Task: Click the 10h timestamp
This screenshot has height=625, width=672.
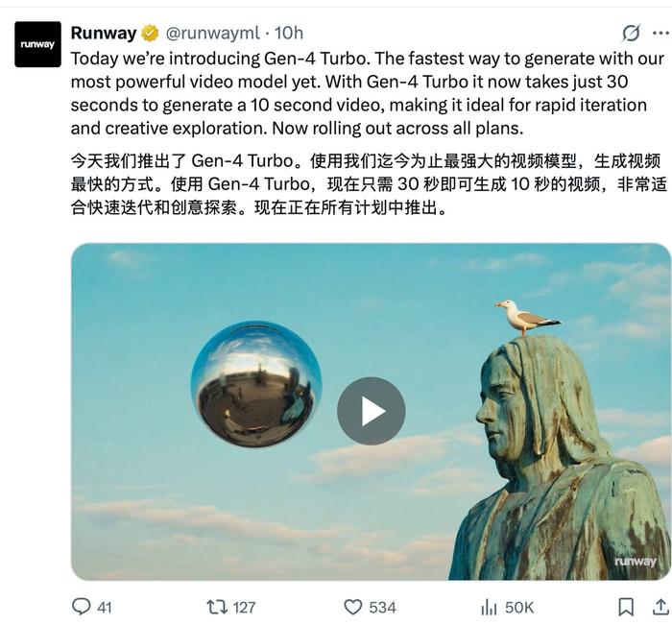Action: [289, 33]
